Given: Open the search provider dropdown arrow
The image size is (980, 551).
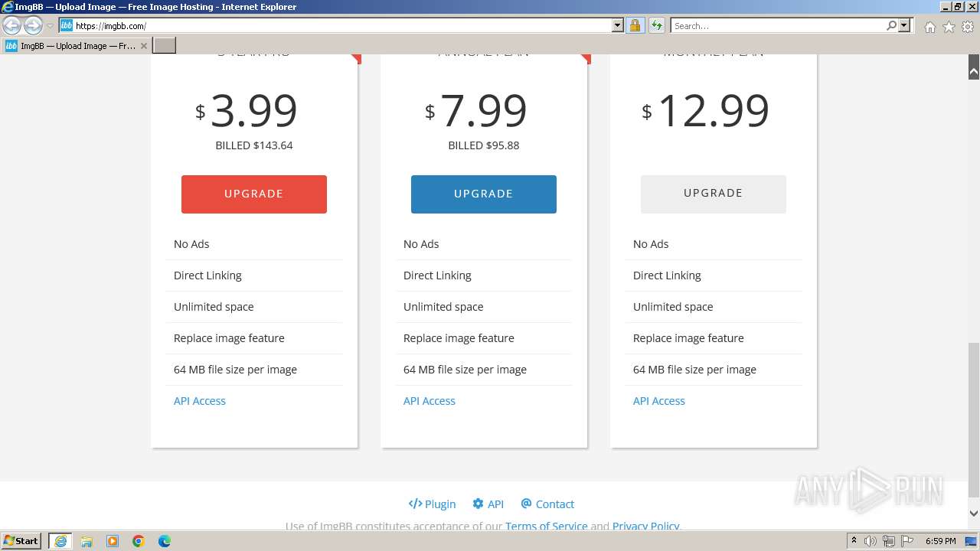Looking at the screenshot, I should click(x=904, y=25).
